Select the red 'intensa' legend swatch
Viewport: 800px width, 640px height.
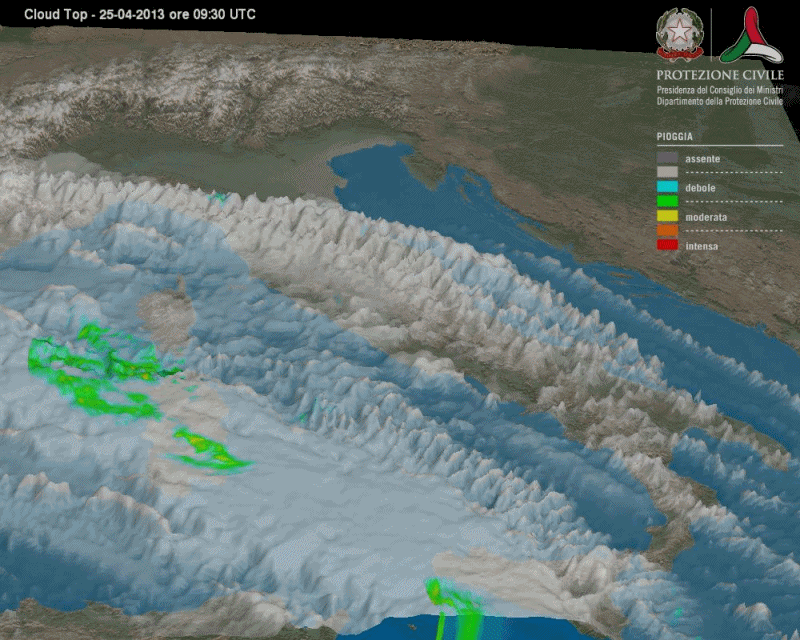coord(667,245)
